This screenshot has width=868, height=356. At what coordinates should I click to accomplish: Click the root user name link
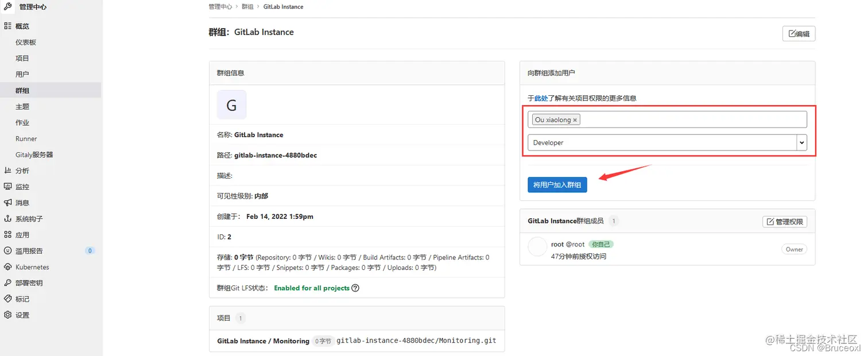[x=557, y=245]
